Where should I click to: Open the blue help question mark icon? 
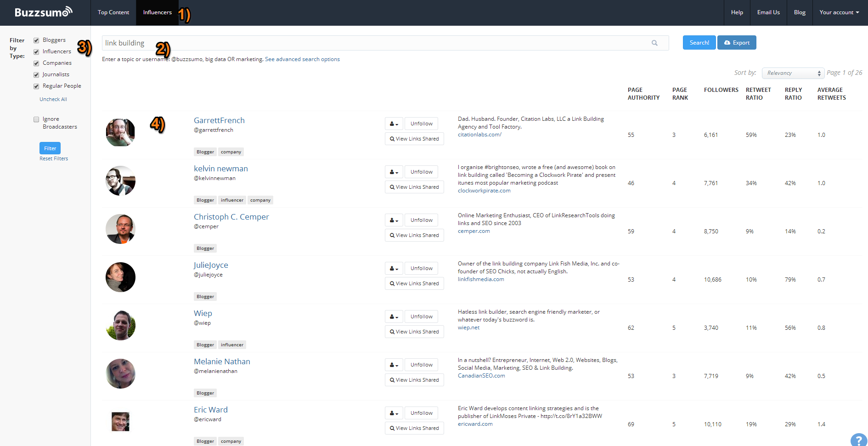858,440
